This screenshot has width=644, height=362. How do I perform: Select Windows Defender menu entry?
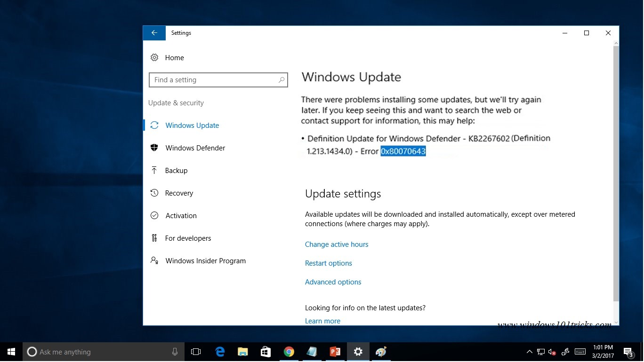[195, 148]
